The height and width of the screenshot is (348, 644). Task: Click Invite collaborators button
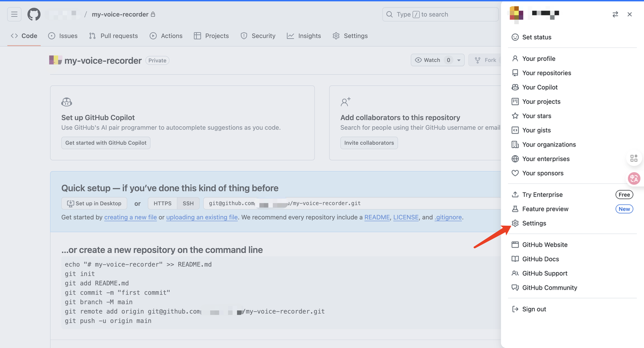point(369,143)
